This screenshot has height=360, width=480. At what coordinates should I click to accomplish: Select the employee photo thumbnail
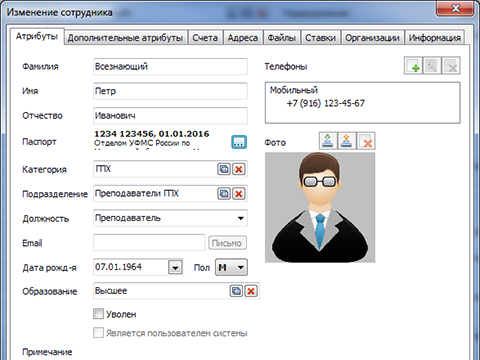320,207
